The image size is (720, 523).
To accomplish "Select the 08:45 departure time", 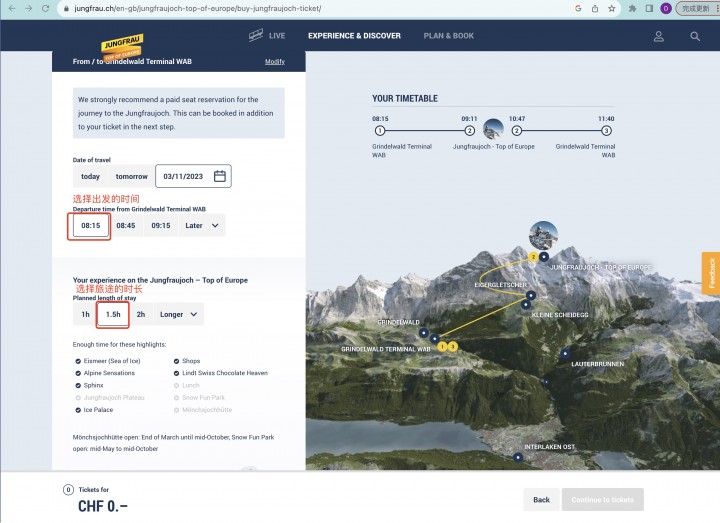I will coord(126,225).
